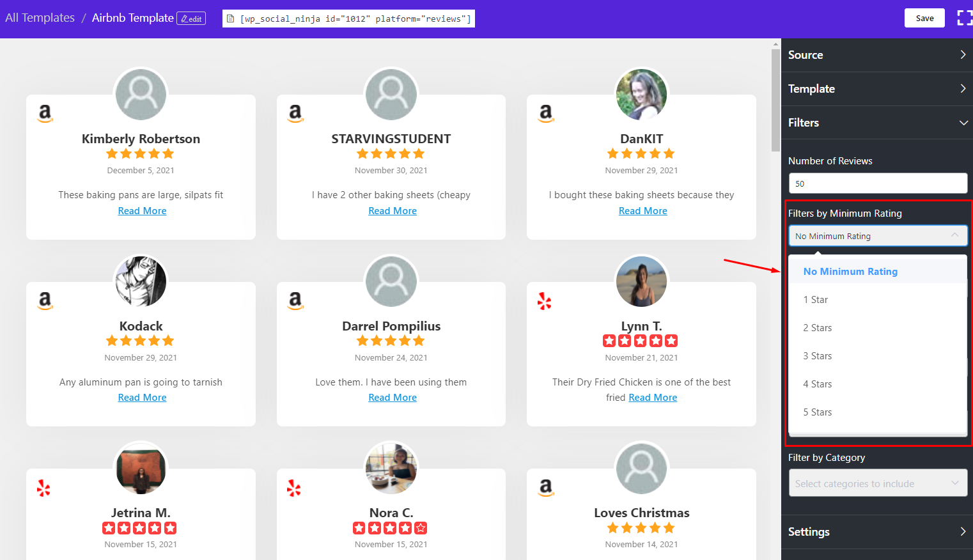Collapse the Filters section
Screen dimensions: 973x560
[x=877, y=122]
